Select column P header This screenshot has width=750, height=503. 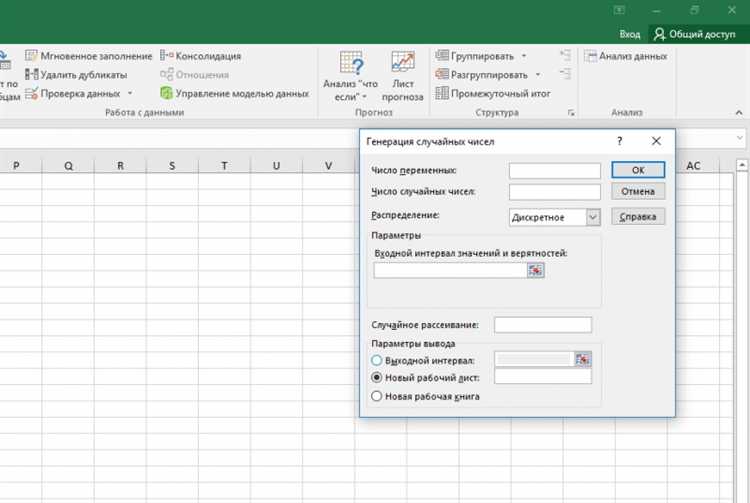pyautogui.click(x=17, y=165)
